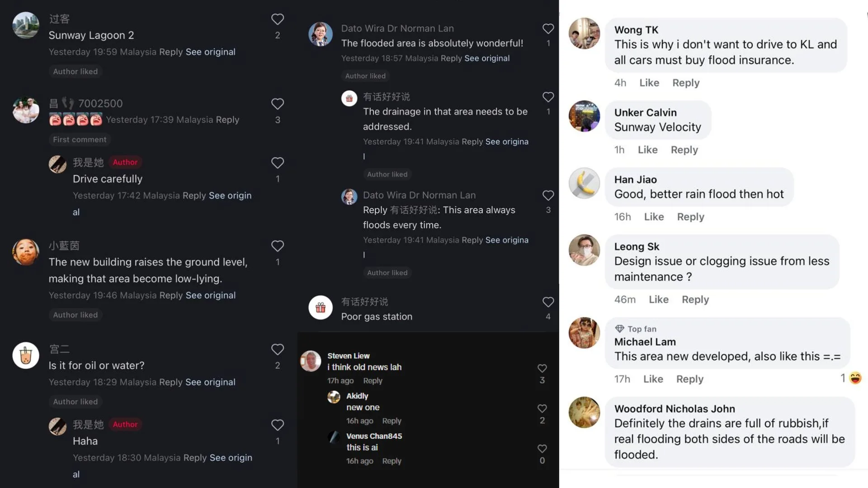Show original of 'Is it for oil or water?'
The image size is (868, 488).
tap(210, 382)
